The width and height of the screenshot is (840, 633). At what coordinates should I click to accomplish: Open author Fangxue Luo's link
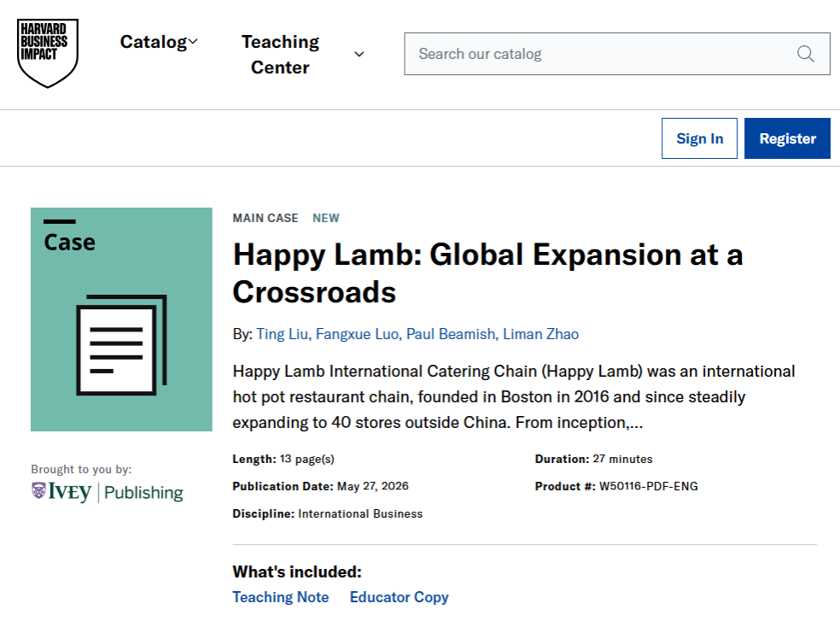click(x=357, y=334)
